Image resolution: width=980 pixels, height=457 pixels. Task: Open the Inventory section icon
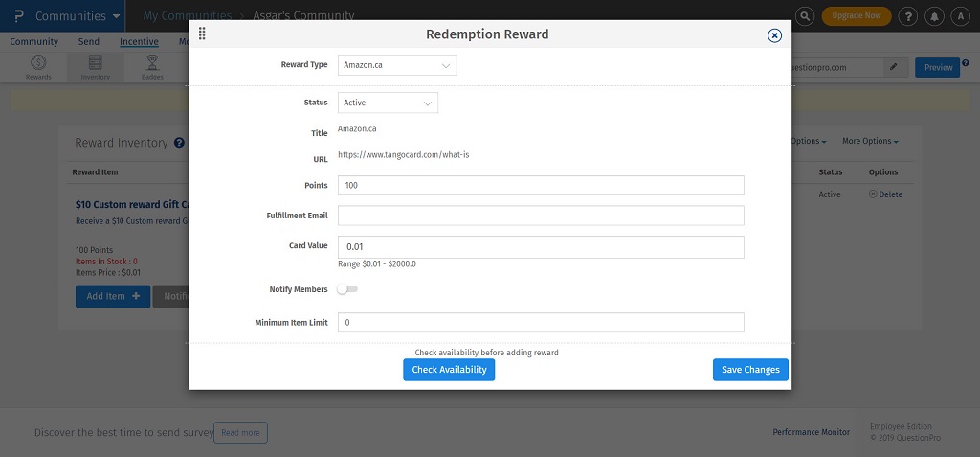(x=95, y=67)
